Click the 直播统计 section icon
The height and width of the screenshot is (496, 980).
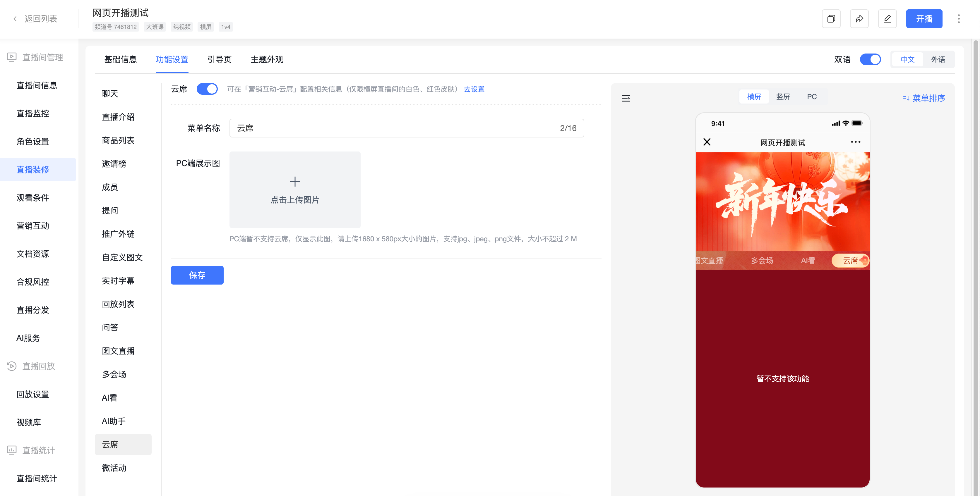click(x=12, y=450)
